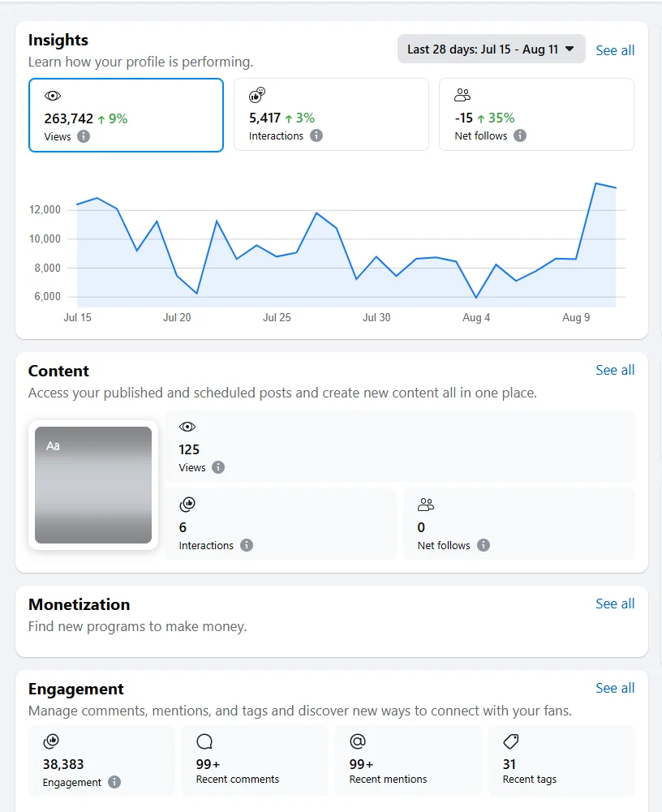
Task: Click the Aug 9 label on chart axis
Action: tap(576, 317)
